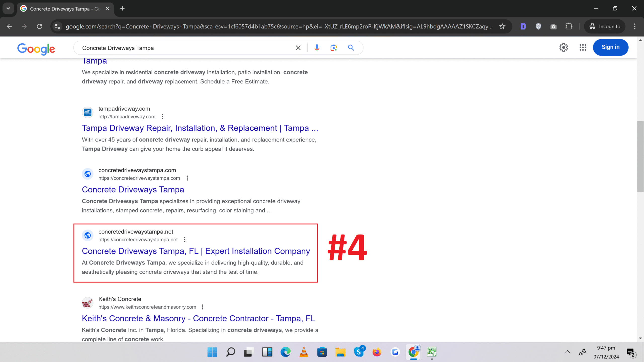Open Concrete Driveways Tampa, FL Expert Installation link
Screen dimensions: 644x362
tap(196, 251)
